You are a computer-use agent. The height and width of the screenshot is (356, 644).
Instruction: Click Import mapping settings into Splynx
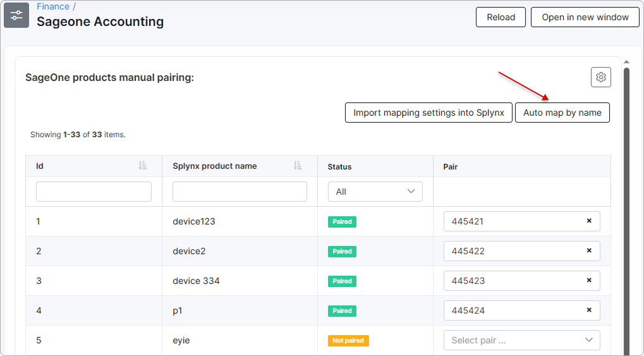tap(428, 113)
